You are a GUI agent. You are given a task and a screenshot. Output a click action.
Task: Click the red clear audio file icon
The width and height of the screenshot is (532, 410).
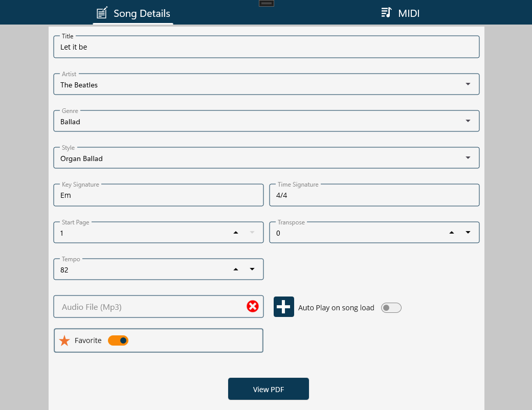point(253,306)
